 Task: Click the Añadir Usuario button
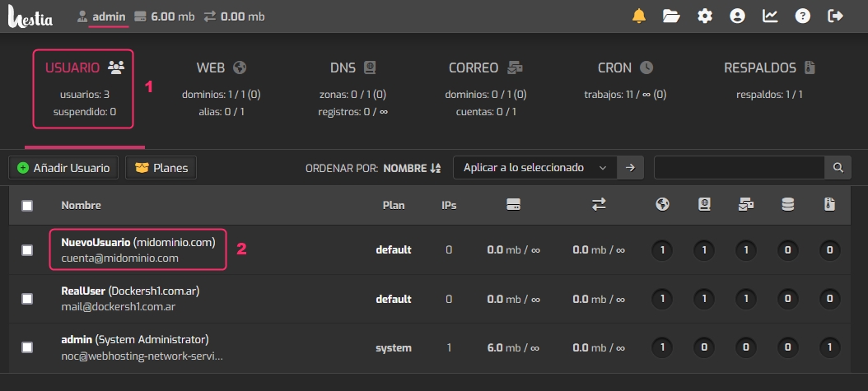click(63, 168)
